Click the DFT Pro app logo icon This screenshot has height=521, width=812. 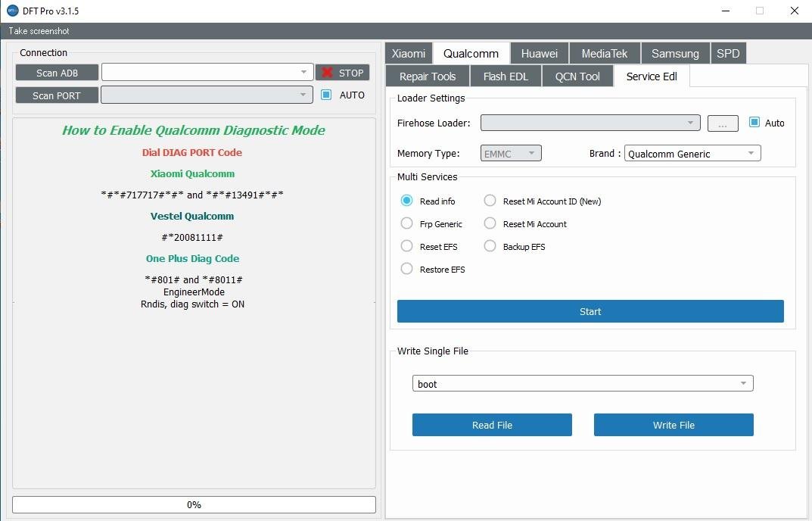pos(12,11)
